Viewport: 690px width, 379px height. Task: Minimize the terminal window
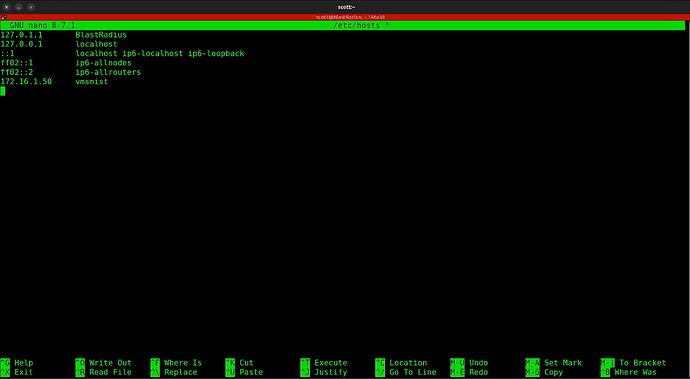tap(19, 7)
